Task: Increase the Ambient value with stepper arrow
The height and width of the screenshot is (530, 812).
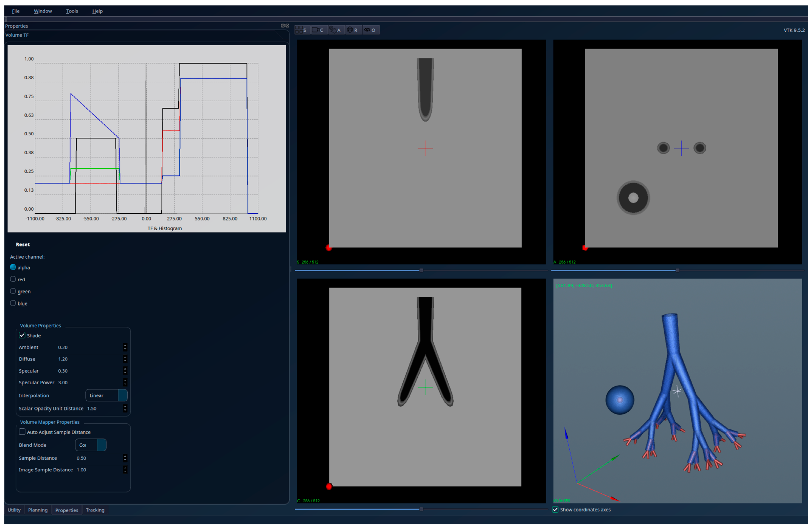Action: click(x=125, y=345)
